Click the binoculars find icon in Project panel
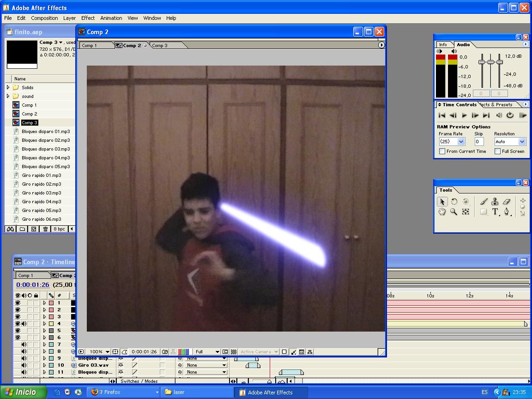Viewport: 532px width, 399px height. 11,229
